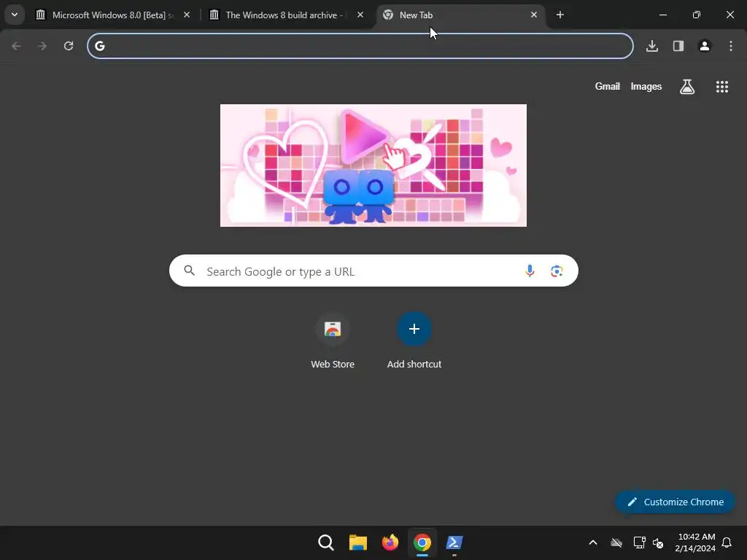Open the Chrome three-dot menu
The height and width of the screenshot is (560, 747).
click(731, 46)
